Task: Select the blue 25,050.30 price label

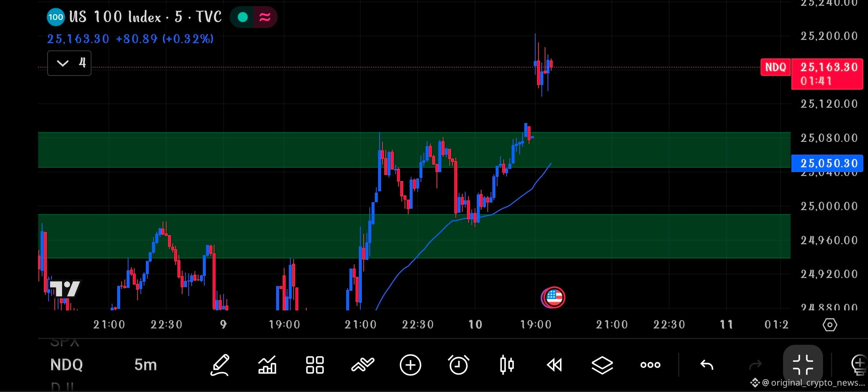Action: [827, 163]
